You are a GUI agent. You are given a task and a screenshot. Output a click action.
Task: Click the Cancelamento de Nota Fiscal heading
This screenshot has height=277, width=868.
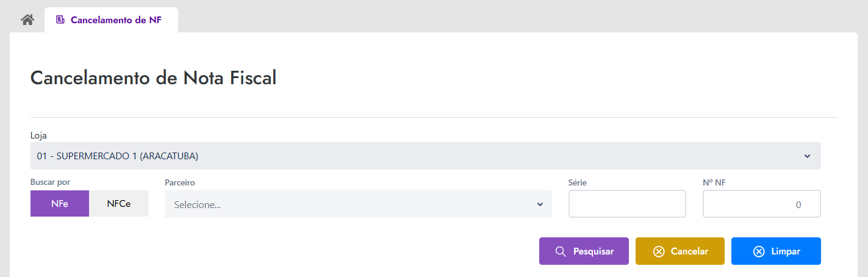(153, 78)
